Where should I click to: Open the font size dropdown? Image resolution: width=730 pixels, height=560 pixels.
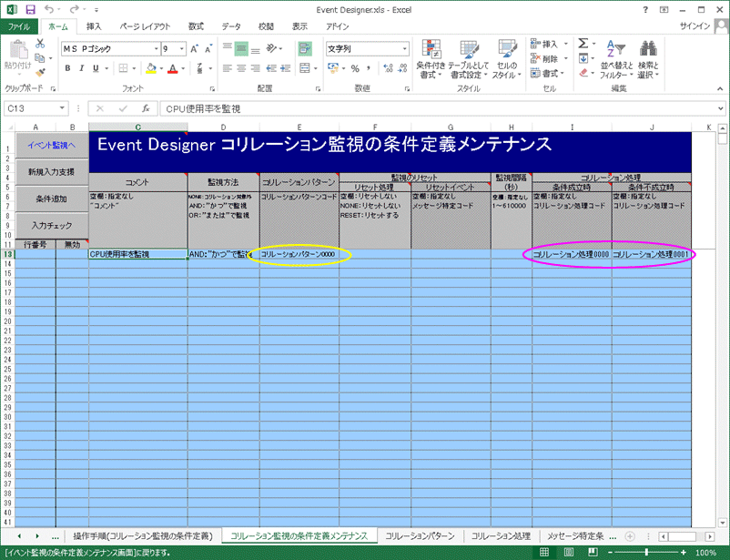coord(181,49)
